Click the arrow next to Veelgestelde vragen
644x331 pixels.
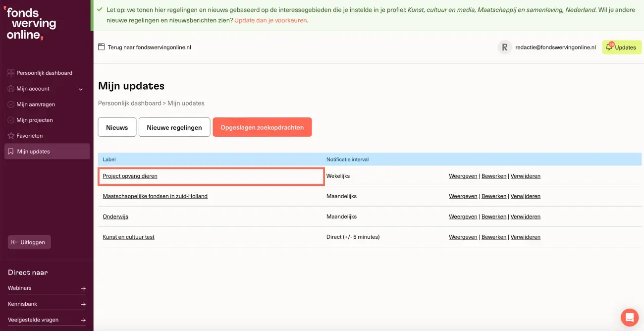(x=83, y=320)
